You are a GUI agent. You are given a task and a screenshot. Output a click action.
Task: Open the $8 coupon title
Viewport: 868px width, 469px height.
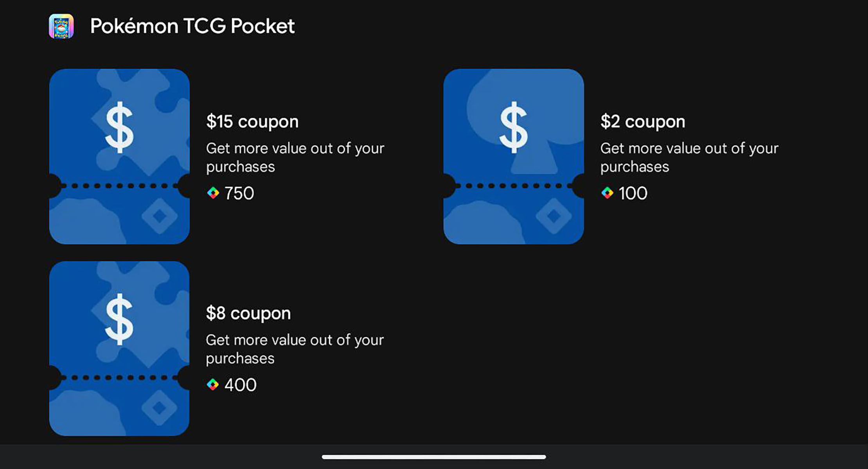[x=248, y=313]
